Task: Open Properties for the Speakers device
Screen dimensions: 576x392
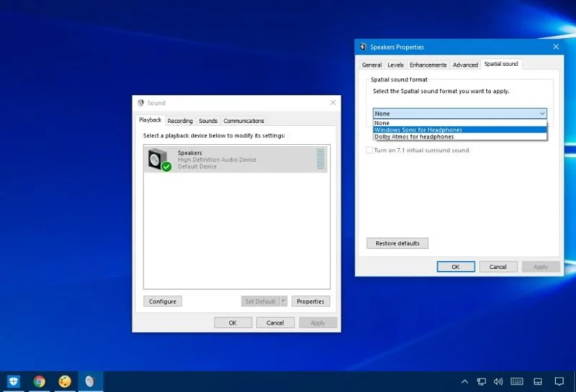Action: pos(310,301)
